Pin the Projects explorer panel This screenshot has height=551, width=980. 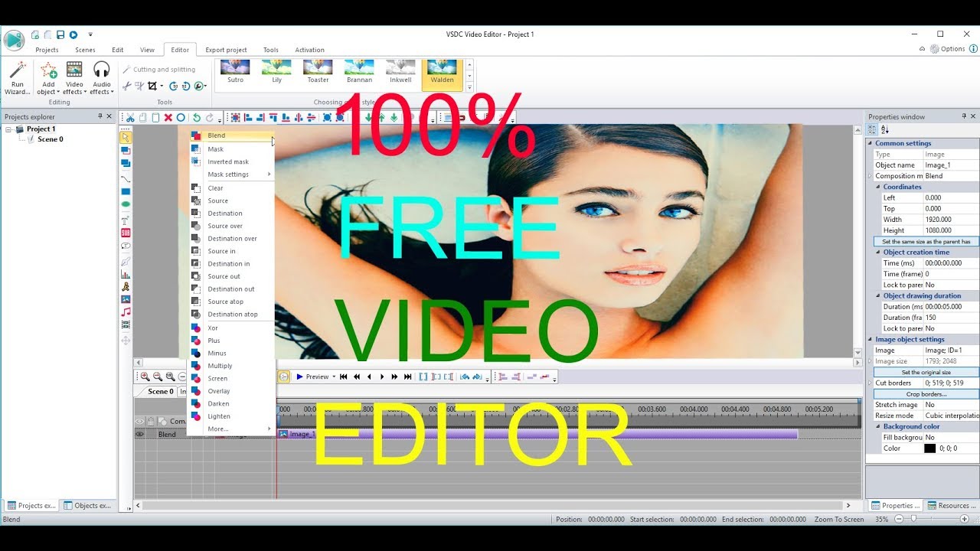[x=100, y=116]
